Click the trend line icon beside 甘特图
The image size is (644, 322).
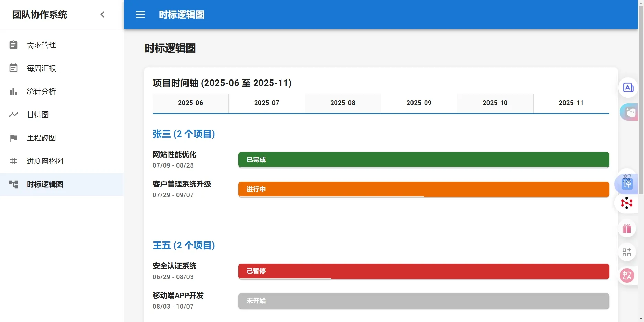(13, 115)
